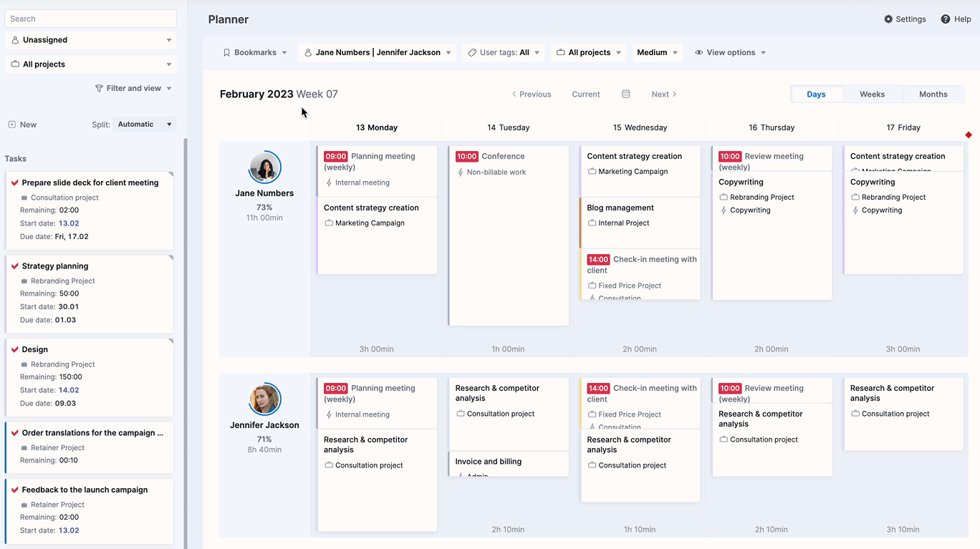Click the calendar date picker icon
Image resolution: width=980 pixels, height=549 pixels.
pyautogui.click(x=625, y=94)
